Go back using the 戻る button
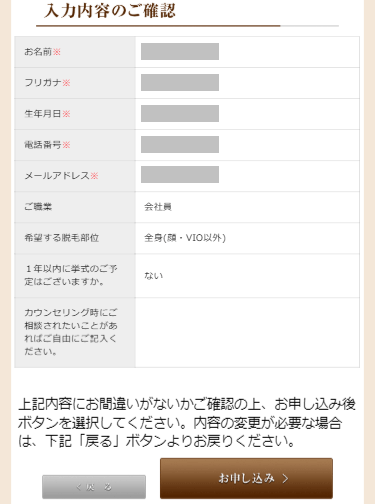 (x=94, y=487)
